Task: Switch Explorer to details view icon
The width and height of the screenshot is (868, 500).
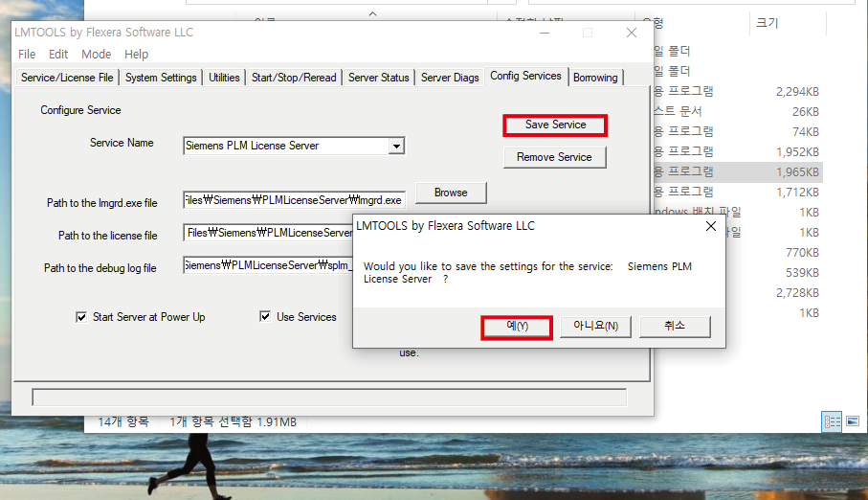Action: [x=832, y=421]
